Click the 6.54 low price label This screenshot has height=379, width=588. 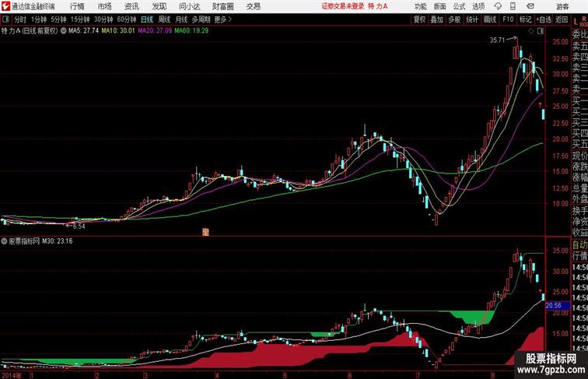(79, 226)
